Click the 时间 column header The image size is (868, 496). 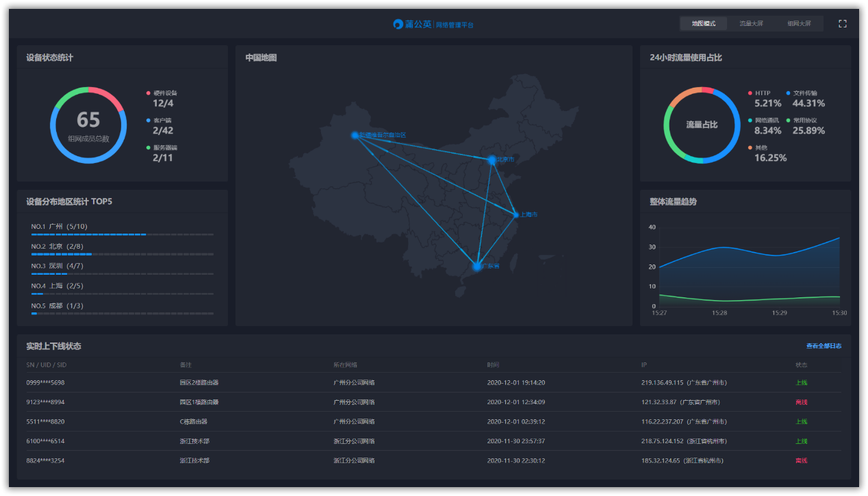493,365
